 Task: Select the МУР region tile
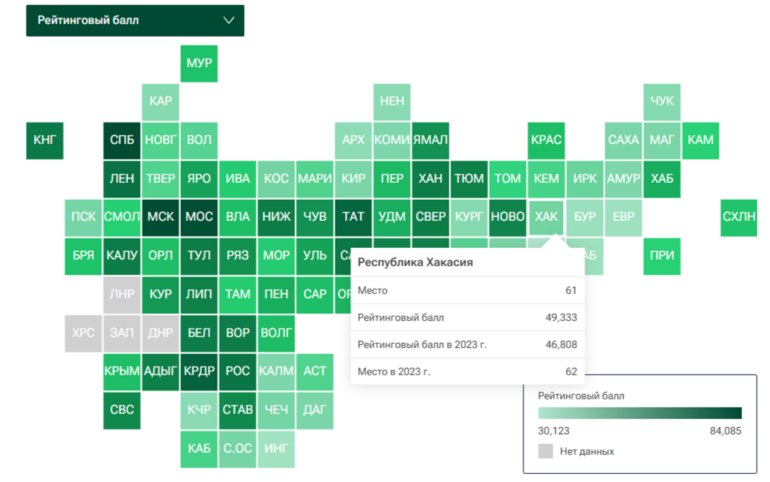(199, 64)
